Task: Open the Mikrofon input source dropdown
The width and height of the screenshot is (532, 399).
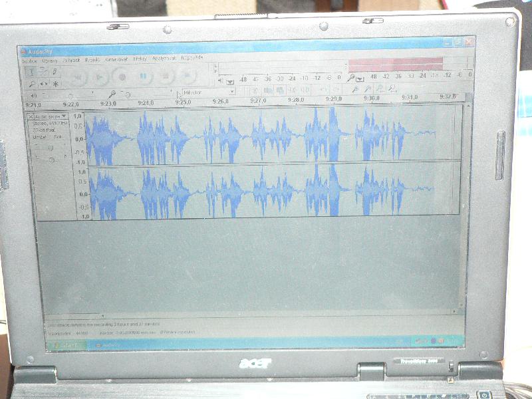Action: click(x=207, y=91)
